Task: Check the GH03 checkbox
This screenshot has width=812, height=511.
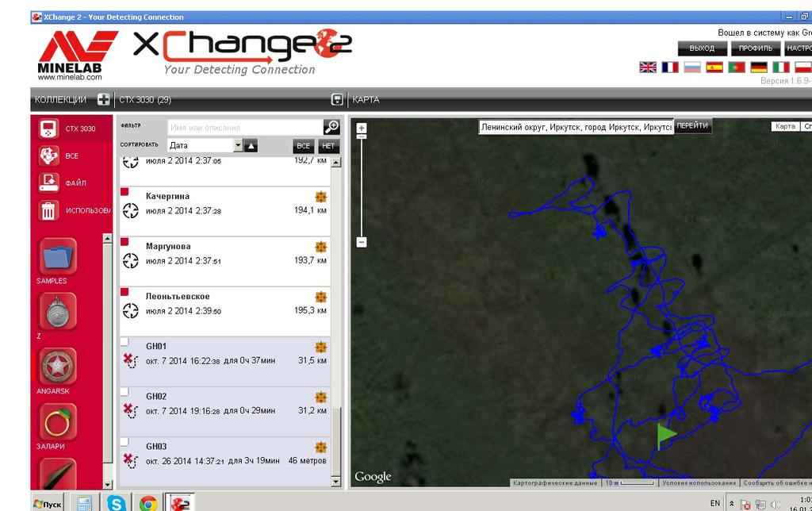Action: [124, 443]
